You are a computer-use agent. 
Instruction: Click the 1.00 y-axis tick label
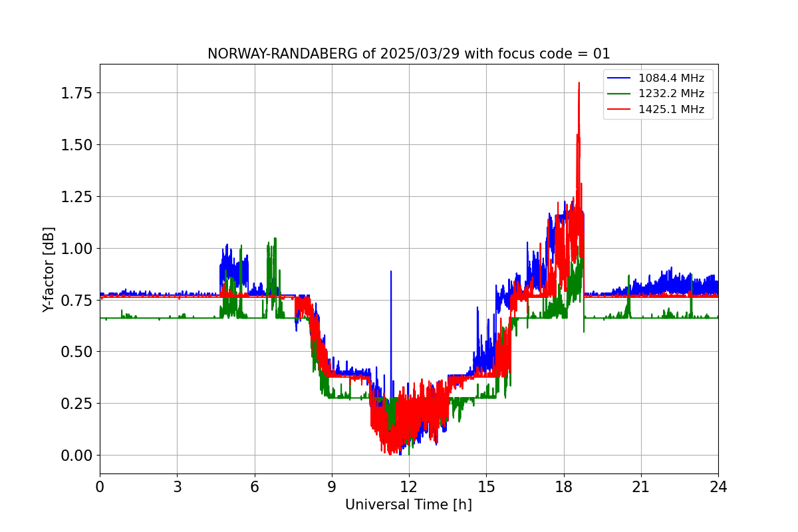[76, 248]
